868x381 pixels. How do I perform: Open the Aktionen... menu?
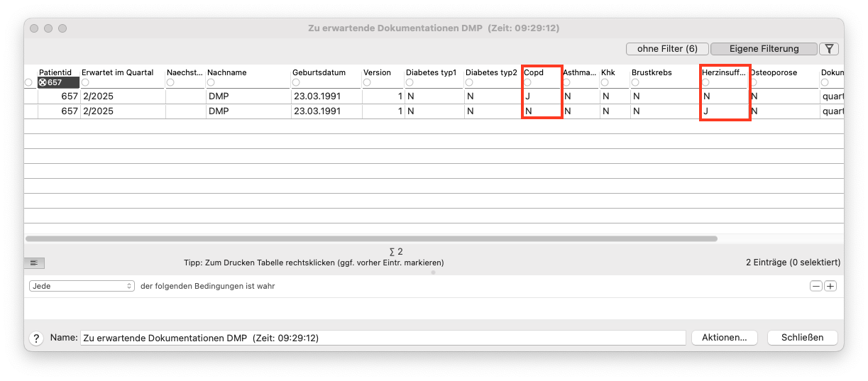[724, 338]
